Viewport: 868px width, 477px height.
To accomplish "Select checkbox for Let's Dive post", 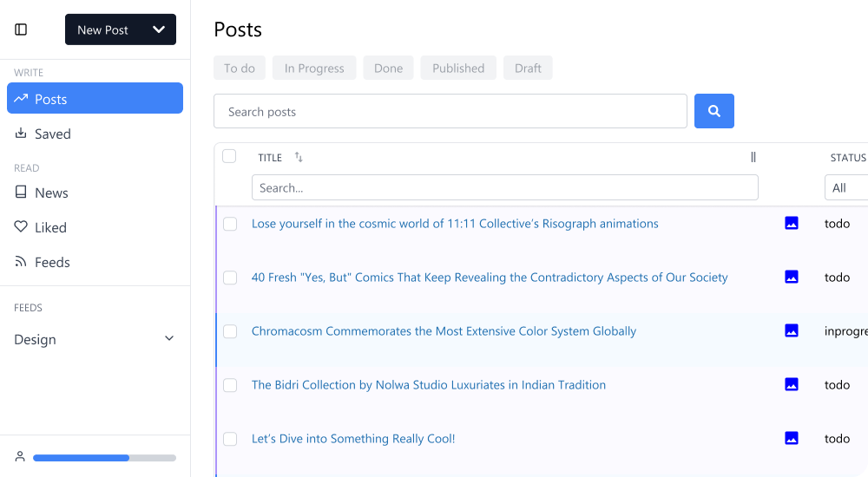I will [230, 439].
